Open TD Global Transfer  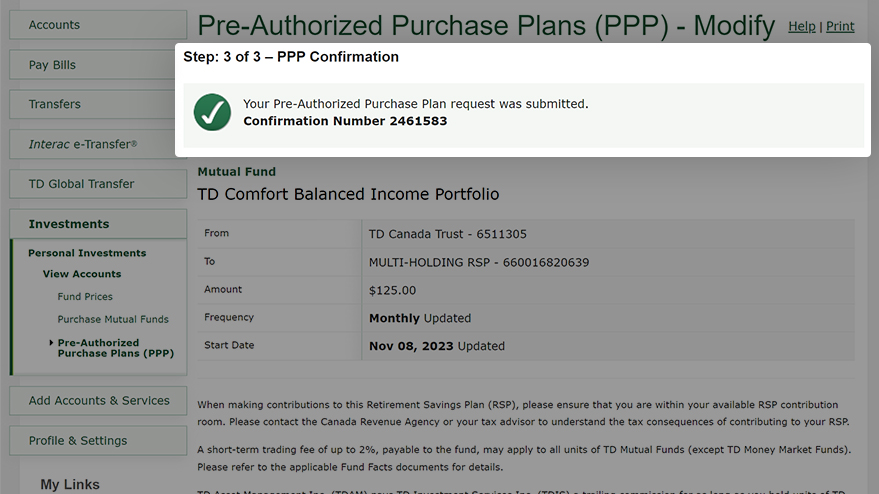pos(98,184)
